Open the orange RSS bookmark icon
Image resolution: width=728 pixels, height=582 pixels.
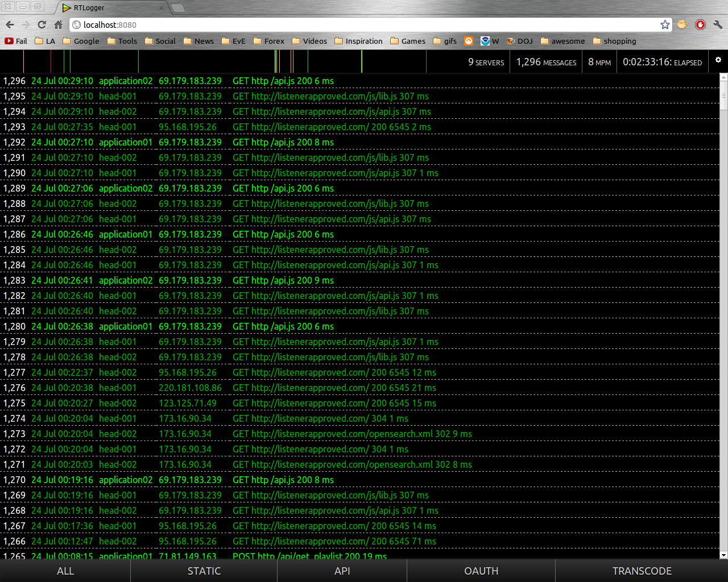[x=469, y=41]
